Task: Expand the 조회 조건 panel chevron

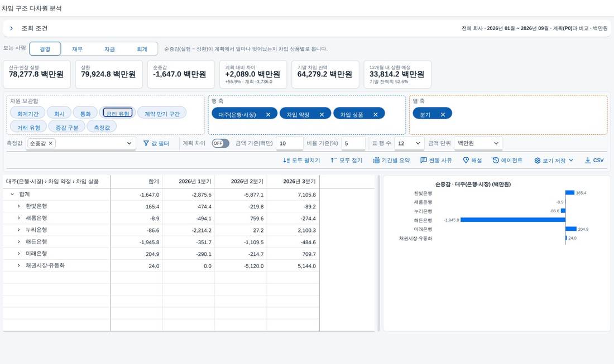Action: tap(11, 28)
